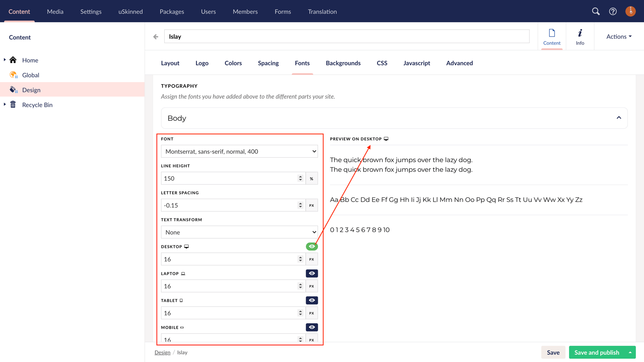Increase Line Height using the stepper arrows

(300, 176)
